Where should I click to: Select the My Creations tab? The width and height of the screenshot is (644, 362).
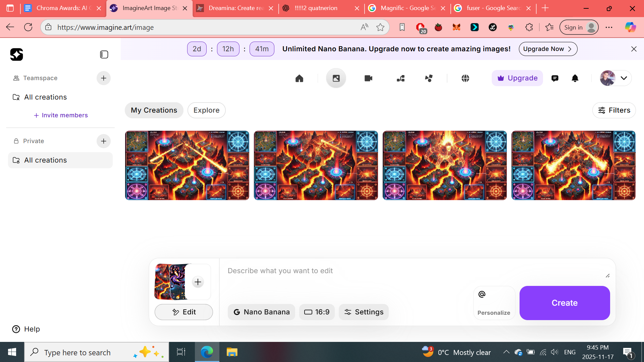coord(154,110)
